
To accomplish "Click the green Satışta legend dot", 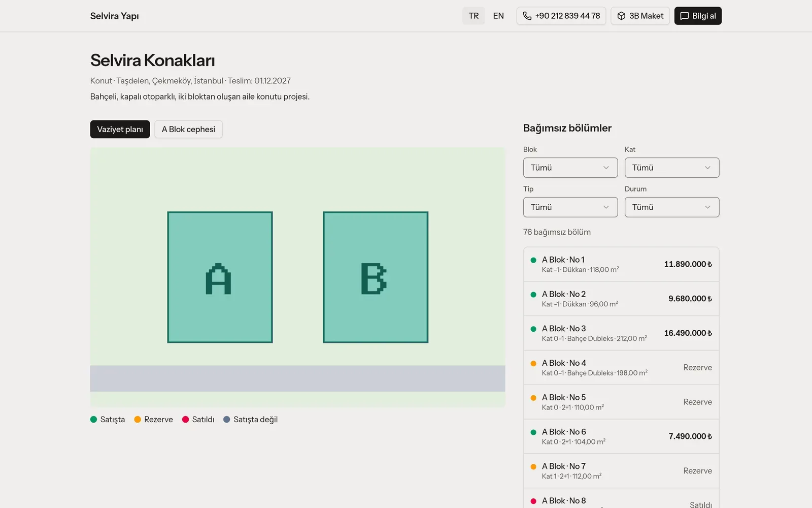I will point(93,420).
